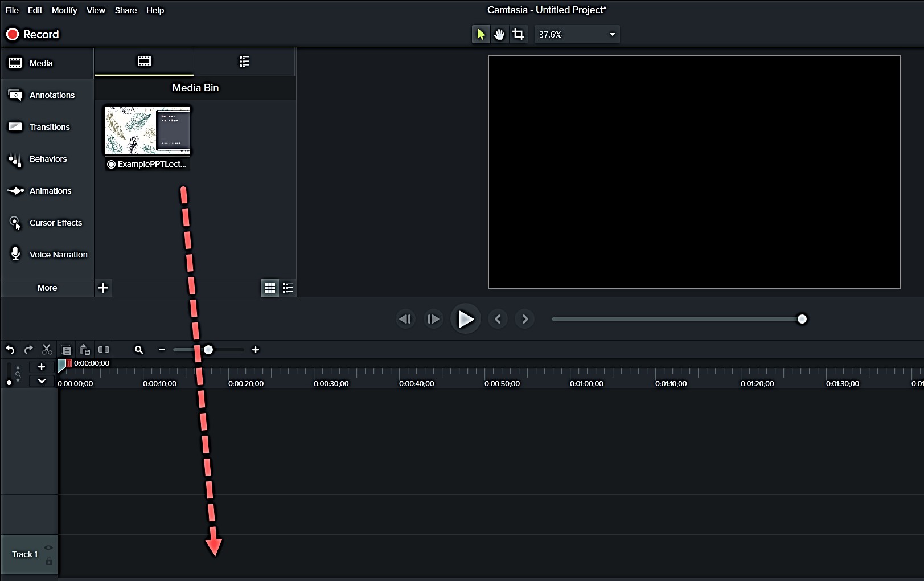Viewport: 924px width, 581px height.
Task: Click the Paste icon in timeline toolbar
Action: pyautogui.click(x=85, y=350)
